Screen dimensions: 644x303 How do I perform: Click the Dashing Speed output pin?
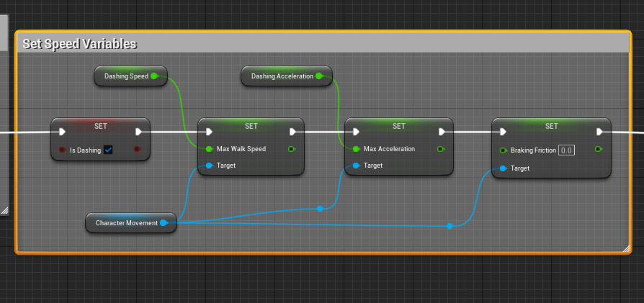click(x=154, y=76)
